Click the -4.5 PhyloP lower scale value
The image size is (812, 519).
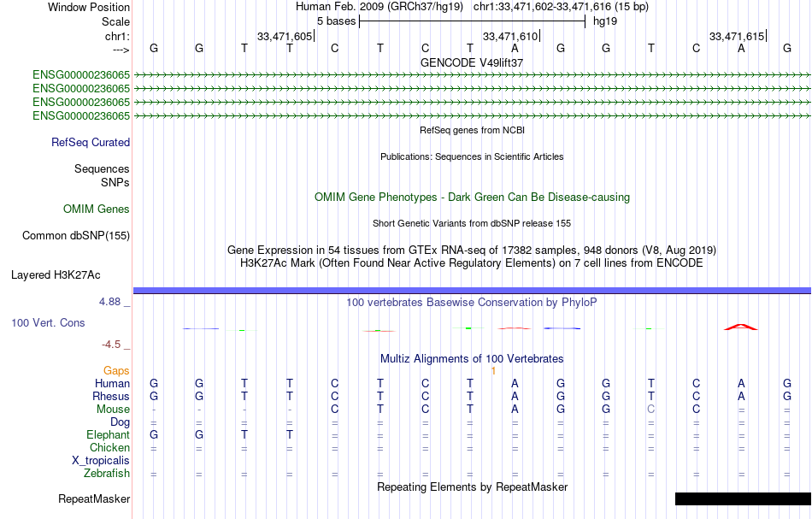pyautogui.click(x=111, y=345)
